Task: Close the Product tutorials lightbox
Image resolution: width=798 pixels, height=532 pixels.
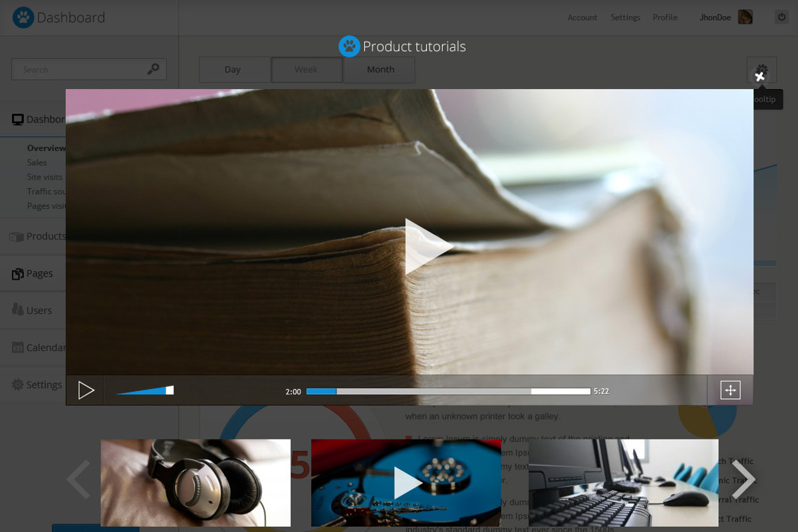Action: coord(760,77)
